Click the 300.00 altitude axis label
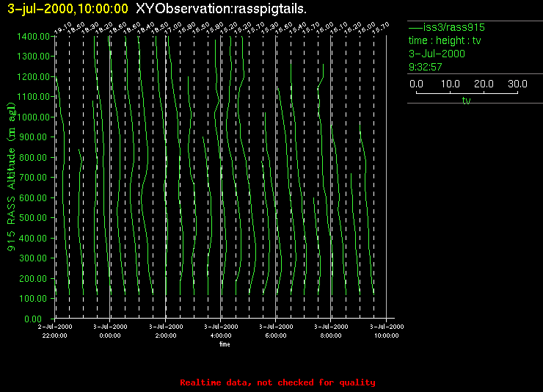 point(33,258)
